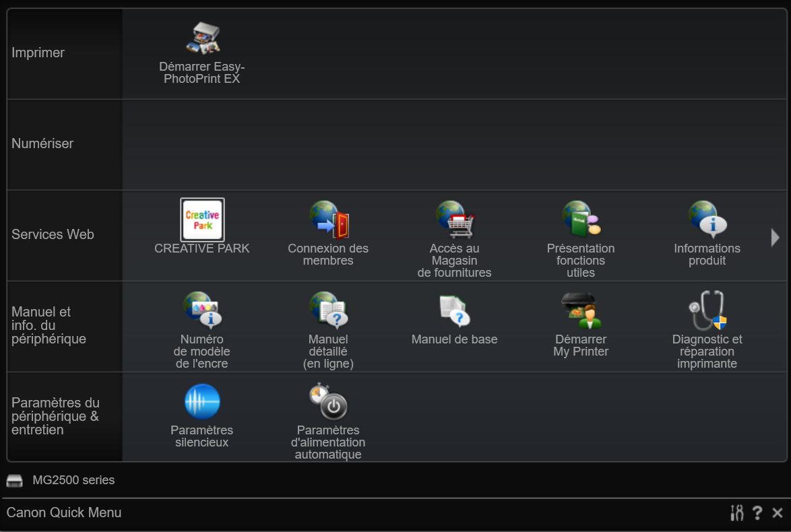Open the help question mark icon

coord(757,513)
